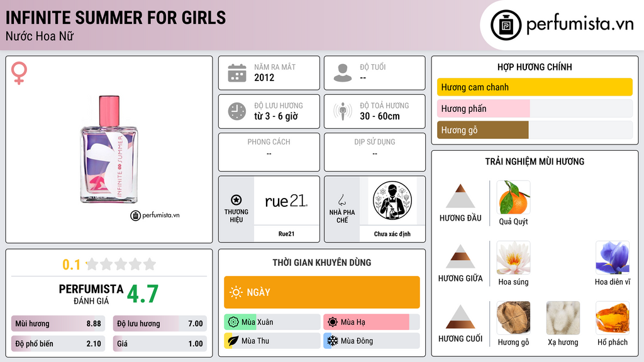
Task: Click the perfumer illustration Chưa xác định
Action: pyautogui.click(x=392, y=200)
